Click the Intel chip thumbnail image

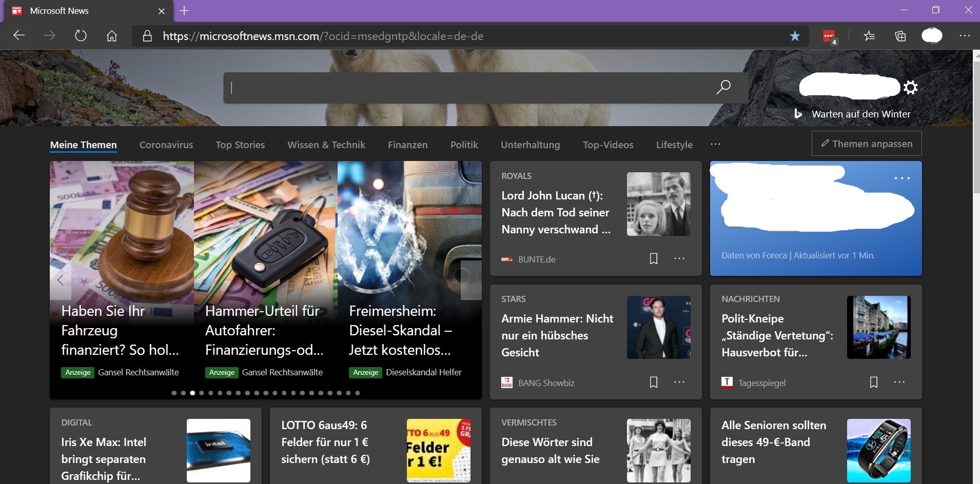[219, 451]
